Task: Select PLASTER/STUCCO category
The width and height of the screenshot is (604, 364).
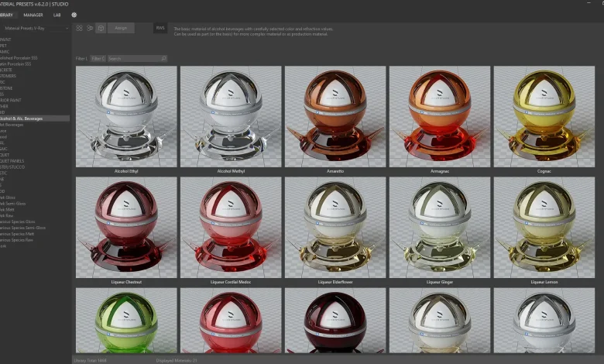Action: 12,167
